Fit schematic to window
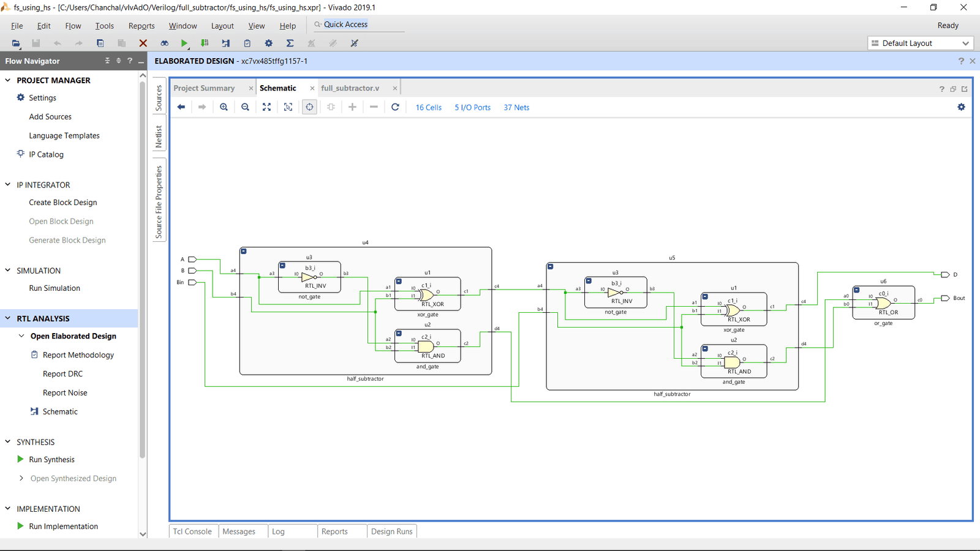 (x=266, y=107)
